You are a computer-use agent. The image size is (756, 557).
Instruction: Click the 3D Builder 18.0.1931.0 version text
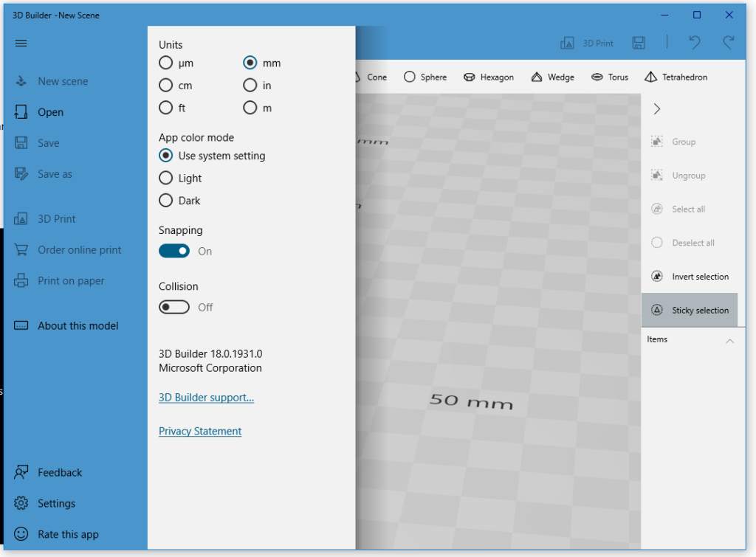point(210,353)
